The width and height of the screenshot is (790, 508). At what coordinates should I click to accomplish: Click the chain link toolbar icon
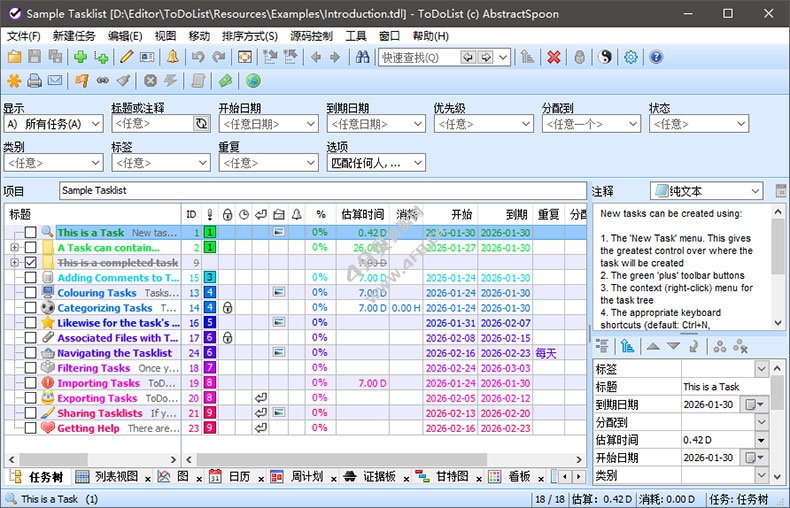click(103, 81)
